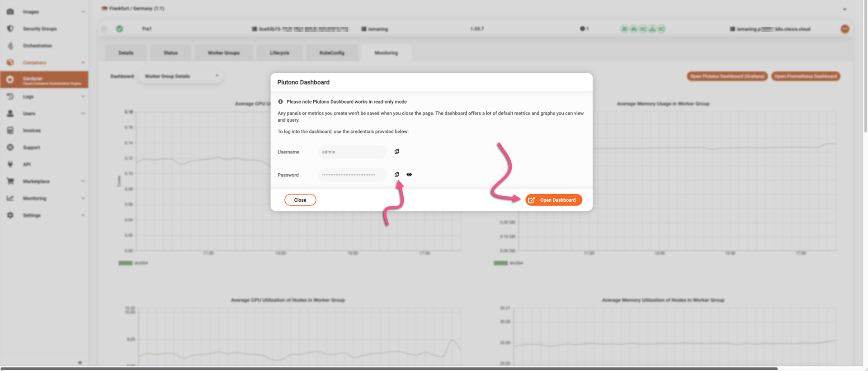The image size is (868, 371).
Task: Click the Gardener icon in sidebar
Action: pyautogui.click(x=10, y=80)
